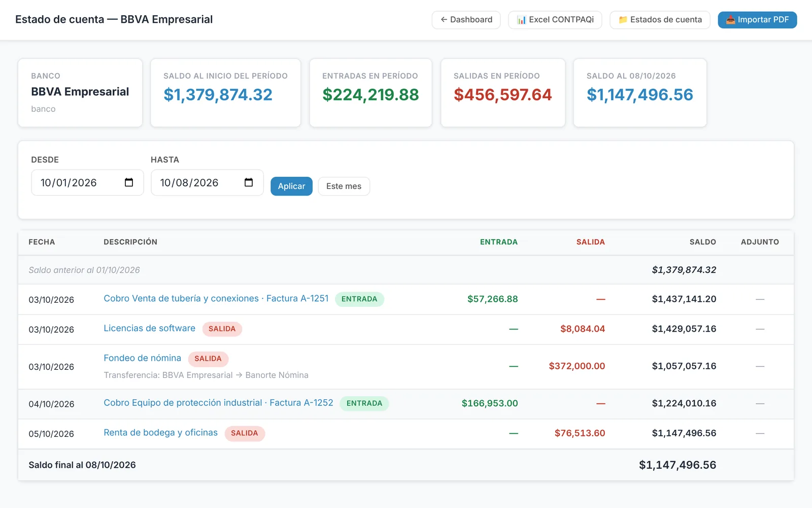This screenshot has height=508, width=812.
Task: Focus the Desde date field 10/01/2026
Action: point(87,182)
